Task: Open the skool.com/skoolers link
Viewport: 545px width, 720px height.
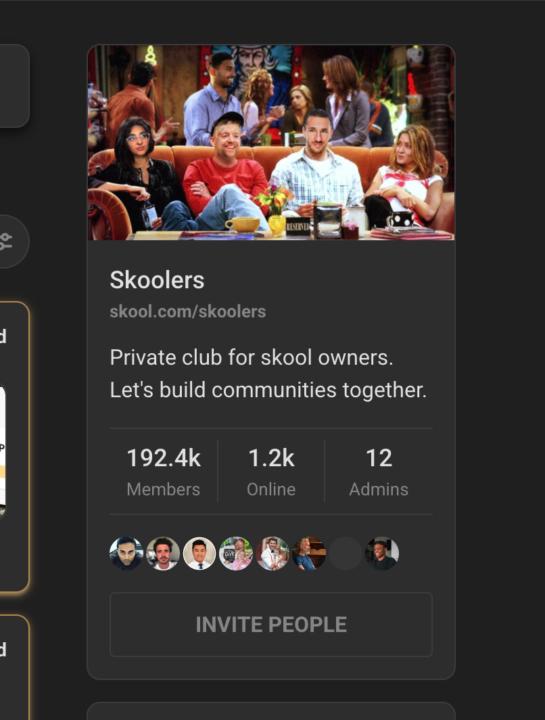Action: coord(188,311)
